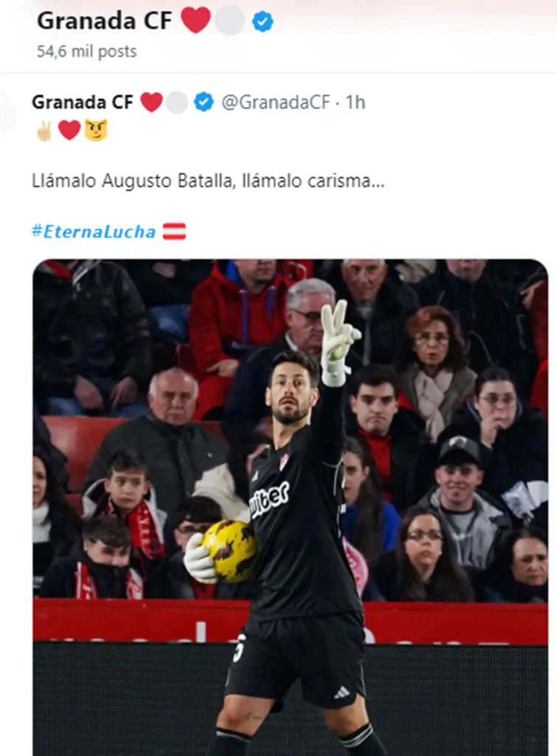Click the verified badge in the page header
Screen dimensions: 557x756
click(x=263, y=21)
